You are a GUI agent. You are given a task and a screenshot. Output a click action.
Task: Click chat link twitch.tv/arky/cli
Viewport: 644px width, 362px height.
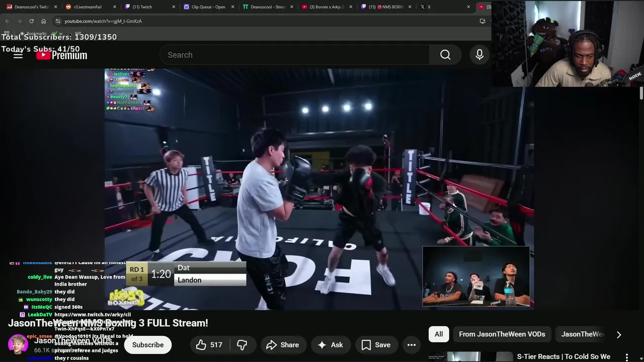[x=93, y=315]
